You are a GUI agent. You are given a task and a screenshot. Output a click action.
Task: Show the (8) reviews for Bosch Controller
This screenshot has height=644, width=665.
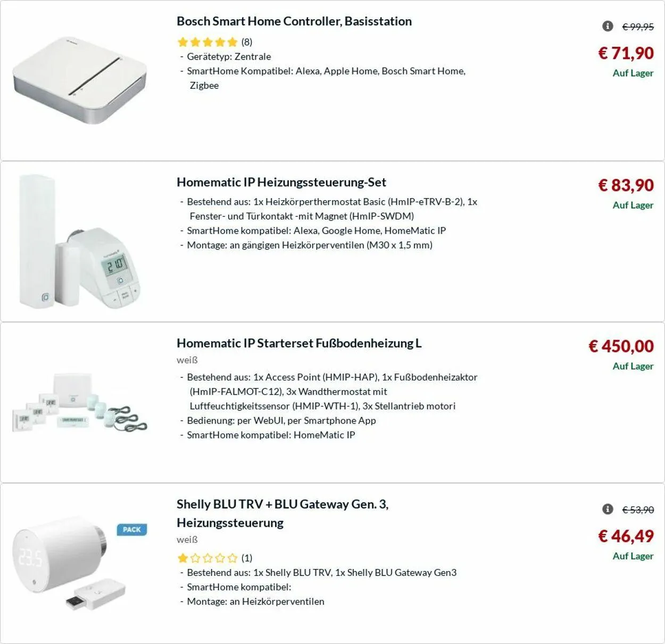(247, 42)
